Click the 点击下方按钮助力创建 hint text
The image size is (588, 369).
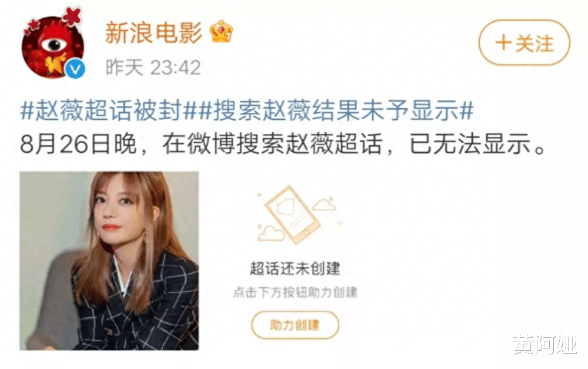pos(295,292)
